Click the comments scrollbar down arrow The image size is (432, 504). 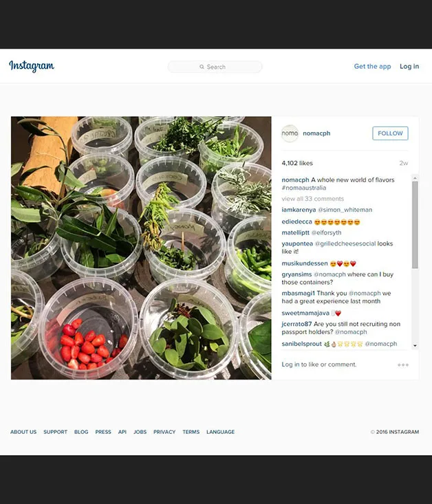pyautogui.click(x=415, y=346)
